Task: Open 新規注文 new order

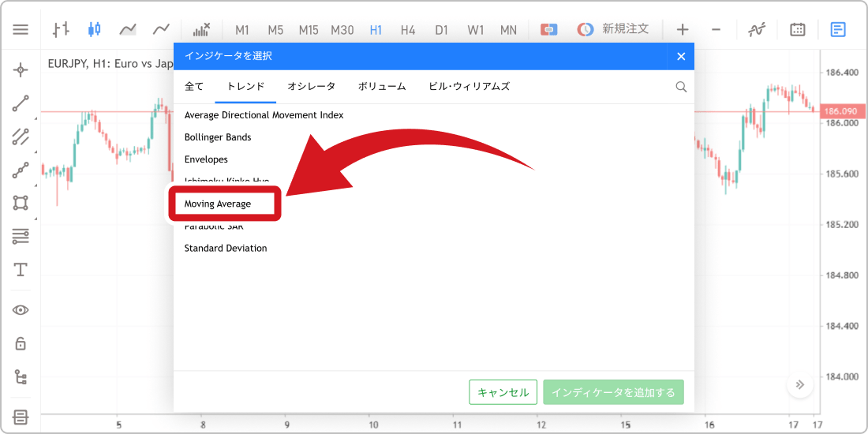Action: pyautogui.click(x=612, y=29)
